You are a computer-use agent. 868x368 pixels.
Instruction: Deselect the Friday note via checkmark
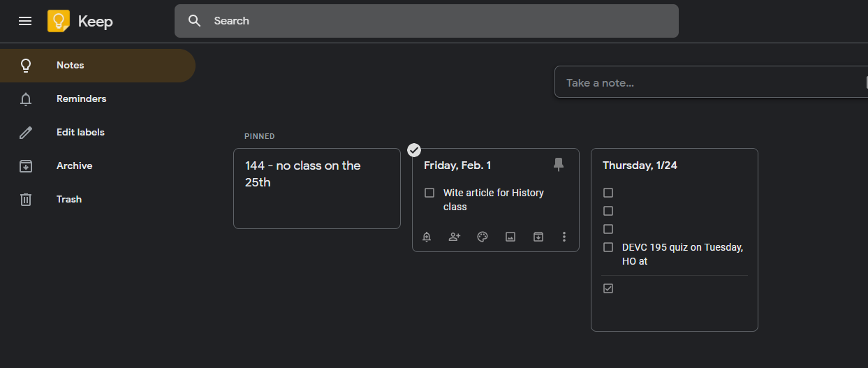tap(414, 150)
